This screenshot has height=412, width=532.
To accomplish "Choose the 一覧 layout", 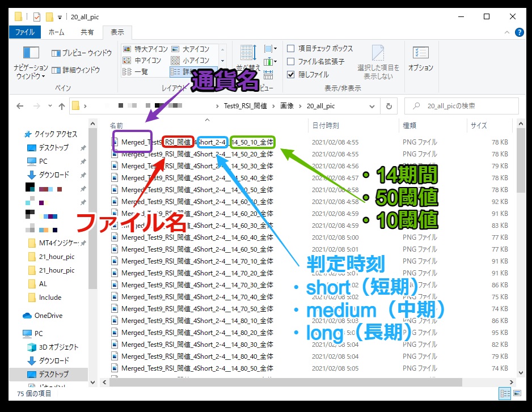I will [x=135, y=71].
